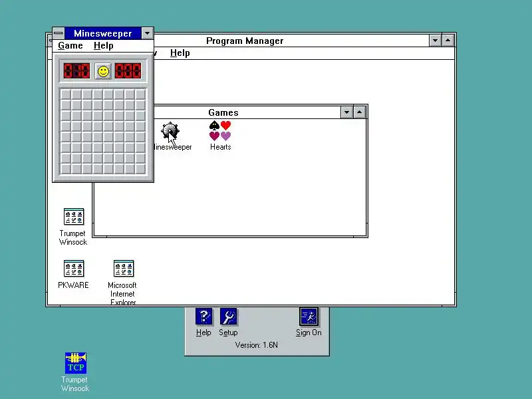This screenshot has height=399, width=532.
Task: Reveal the top-left Minesweeper grid cell
Action: coord(66,94)
